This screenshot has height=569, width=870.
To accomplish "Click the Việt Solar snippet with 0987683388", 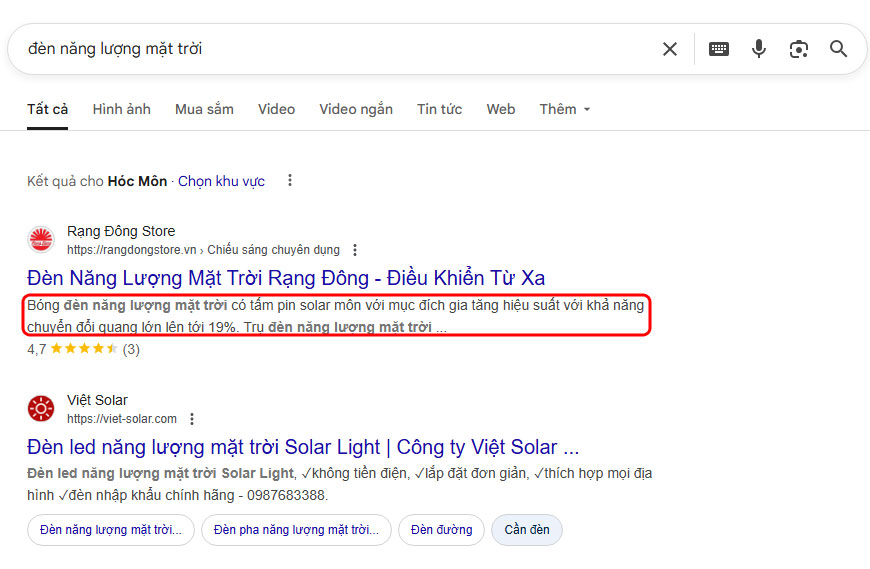I will pyautogui.click(x=340, y=484).
